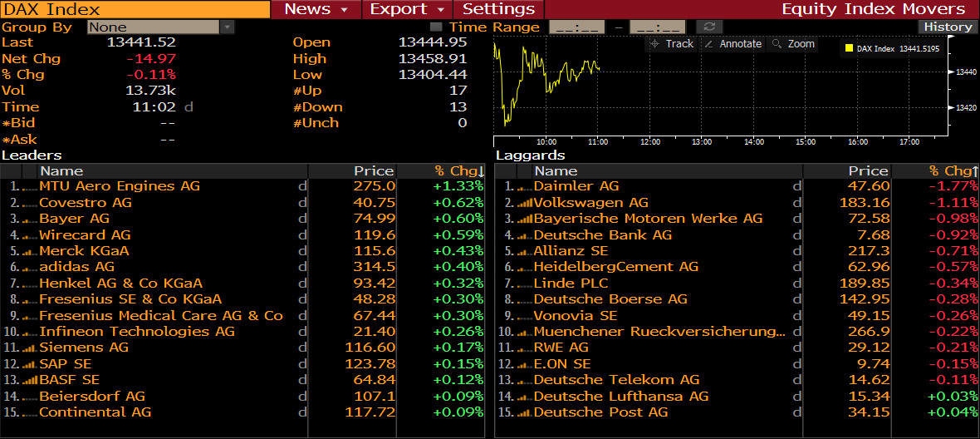Click the Laggards Price column header

point(847,170)
